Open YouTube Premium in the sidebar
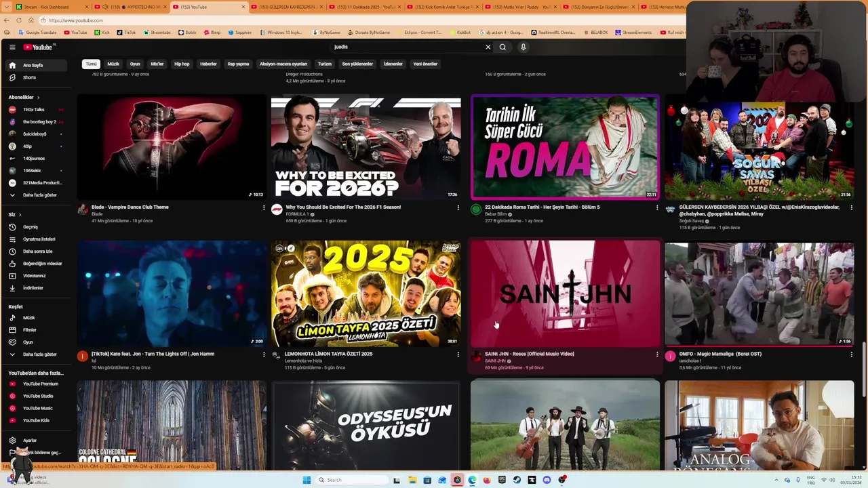Image resolution: width=868 pixels, height=488 pixels. (36, 384)
